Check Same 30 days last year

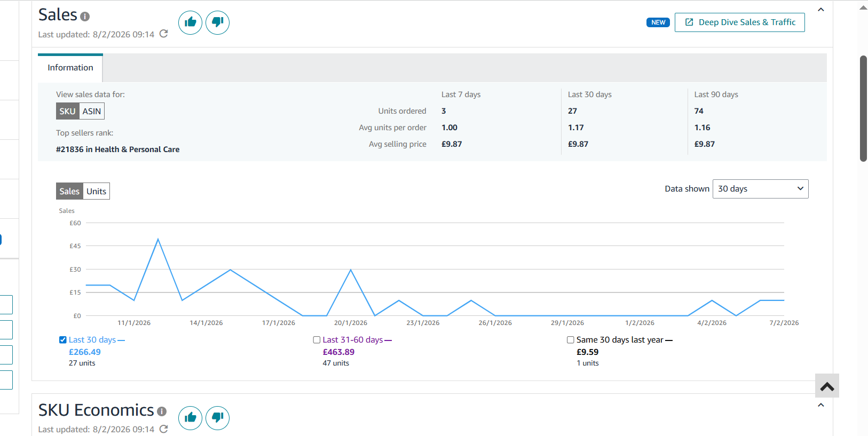(571, 340)
